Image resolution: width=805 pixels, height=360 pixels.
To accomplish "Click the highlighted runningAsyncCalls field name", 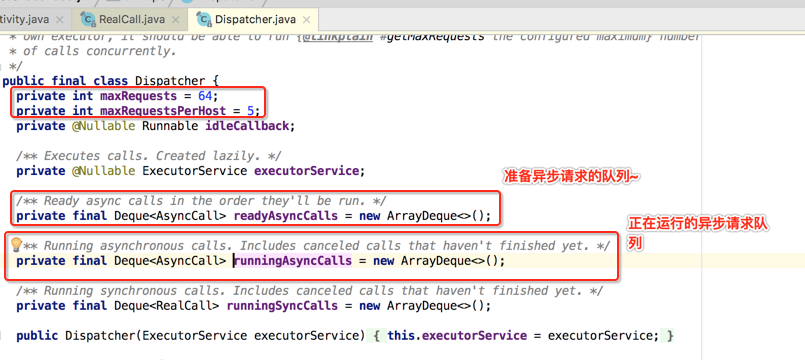I will tap(293, 261).
